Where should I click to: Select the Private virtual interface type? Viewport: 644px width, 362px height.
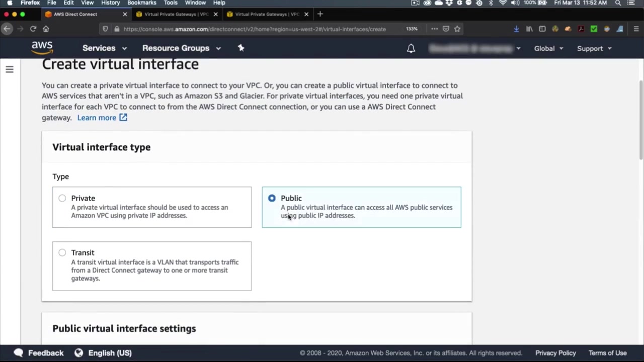tap(152, 207)
